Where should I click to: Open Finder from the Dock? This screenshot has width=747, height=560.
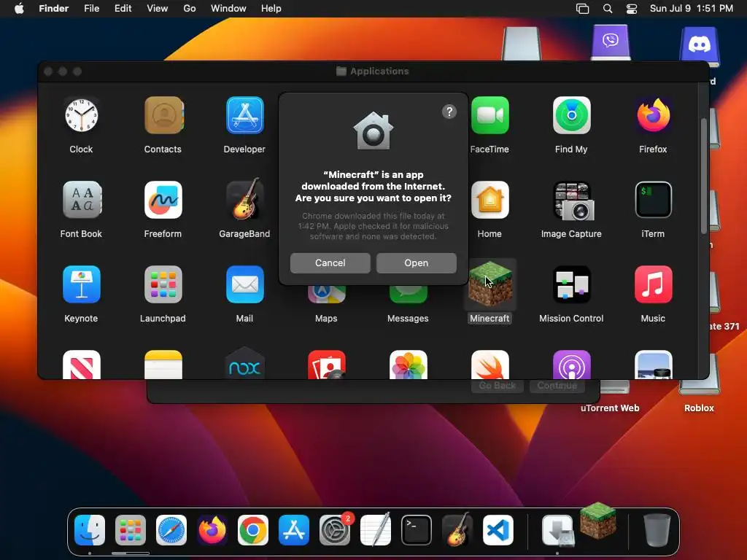click(x=90, y=530)
